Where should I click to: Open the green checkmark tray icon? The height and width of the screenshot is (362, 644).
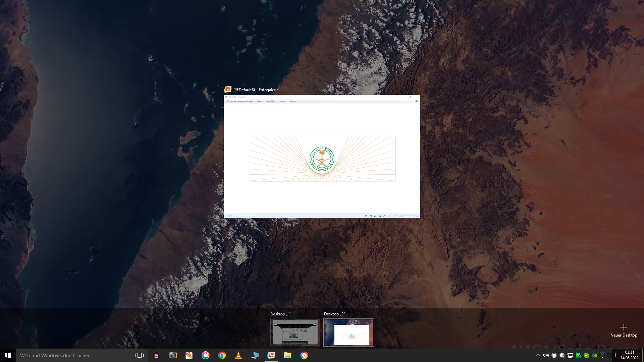586,355
